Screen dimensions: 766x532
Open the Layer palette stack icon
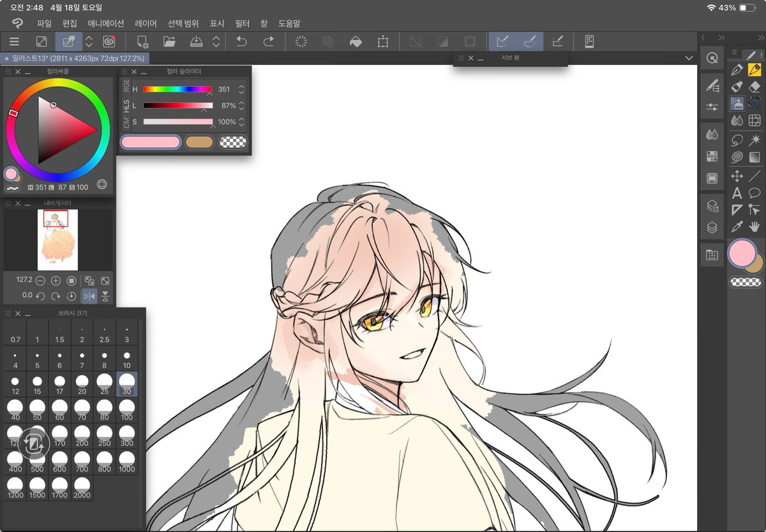click(712, 226)
